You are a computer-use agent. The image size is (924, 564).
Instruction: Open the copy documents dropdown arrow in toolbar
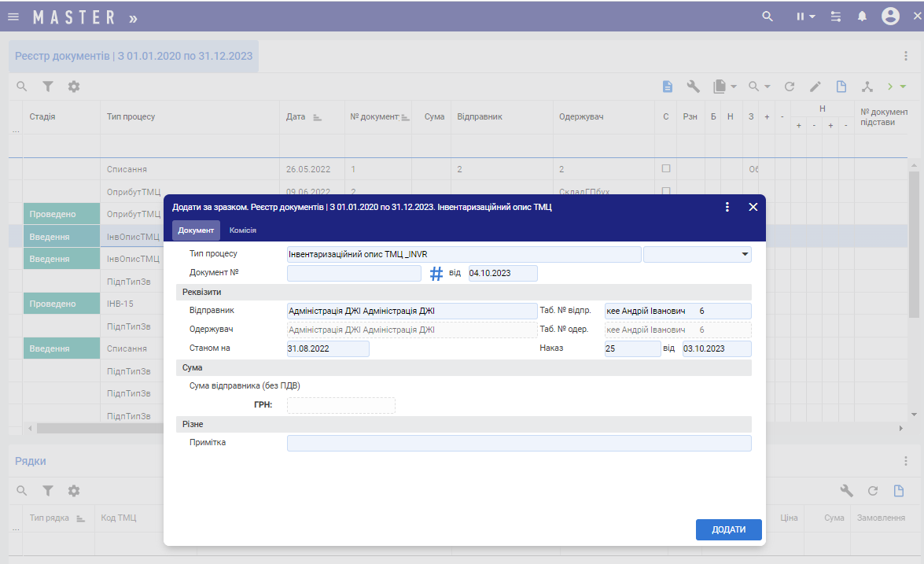click(x=733, y=87)
